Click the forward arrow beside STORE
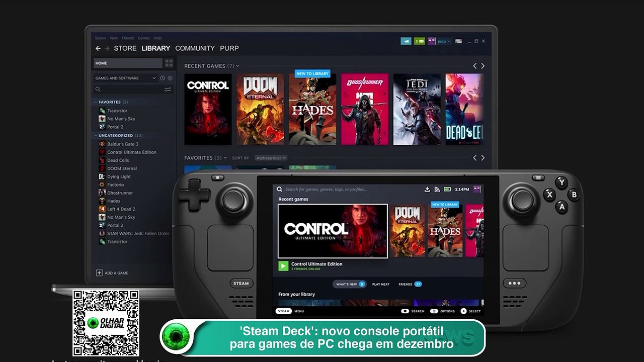The image size is (644, 362). (x=107, y=48)
